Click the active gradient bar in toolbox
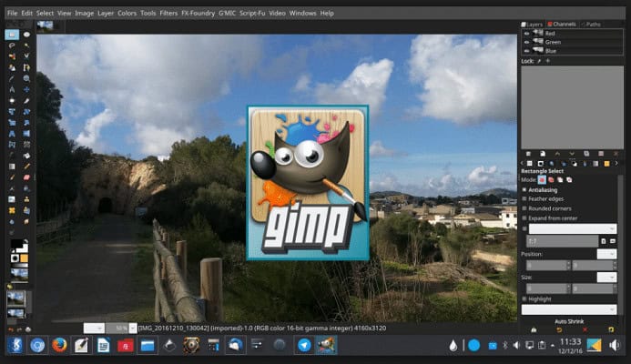631x364 pixels. [19, 266]
